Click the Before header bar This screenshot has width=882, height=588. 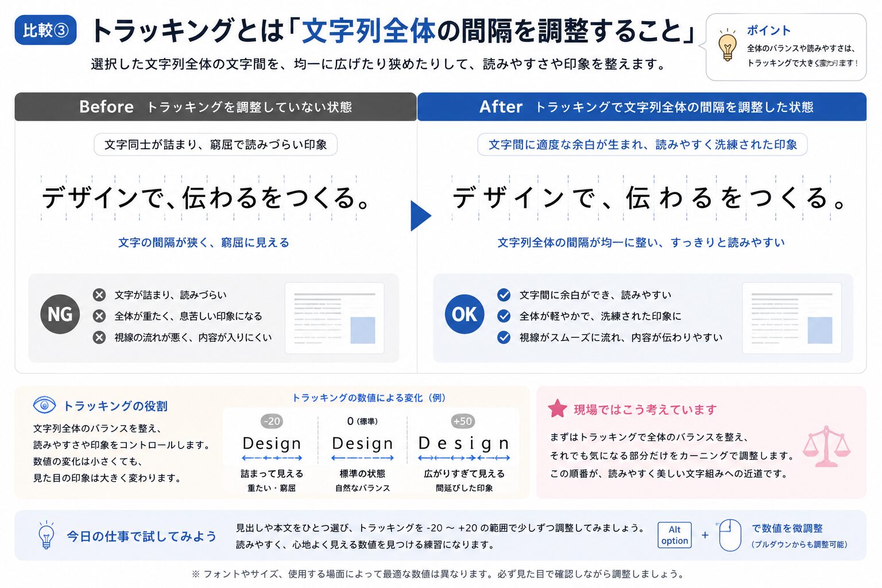[215, 107]
